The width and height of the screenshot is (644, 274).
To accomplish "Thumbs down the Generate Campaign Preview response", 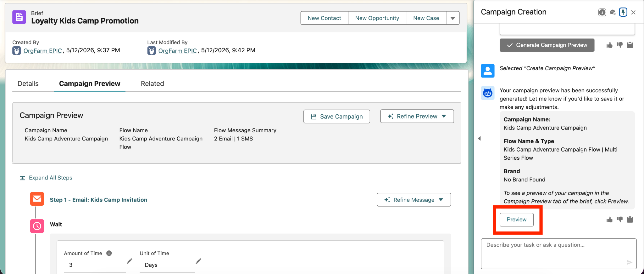I will [619, 45].
